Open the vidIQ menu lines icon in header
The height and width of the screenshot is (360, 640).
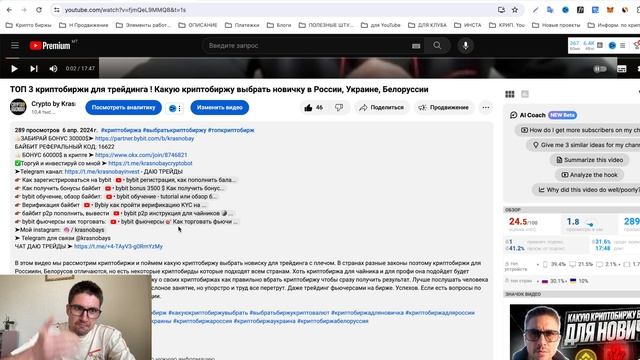[x=622, y=45]
